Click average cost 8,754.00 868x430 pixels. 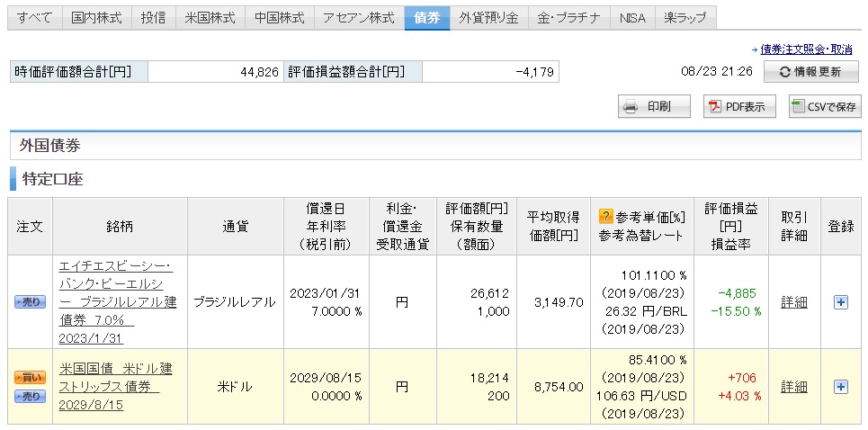pyautogui.click(x=557, y=387)
